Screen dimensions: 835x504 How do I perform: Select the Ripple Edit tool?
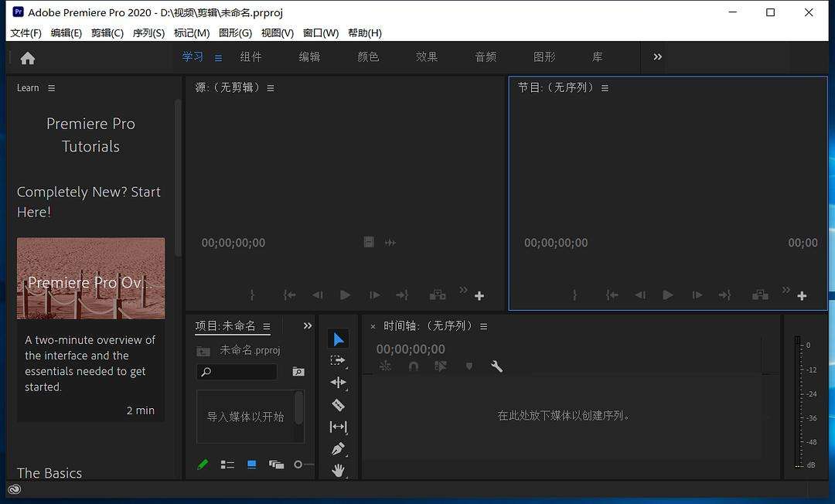339,382
